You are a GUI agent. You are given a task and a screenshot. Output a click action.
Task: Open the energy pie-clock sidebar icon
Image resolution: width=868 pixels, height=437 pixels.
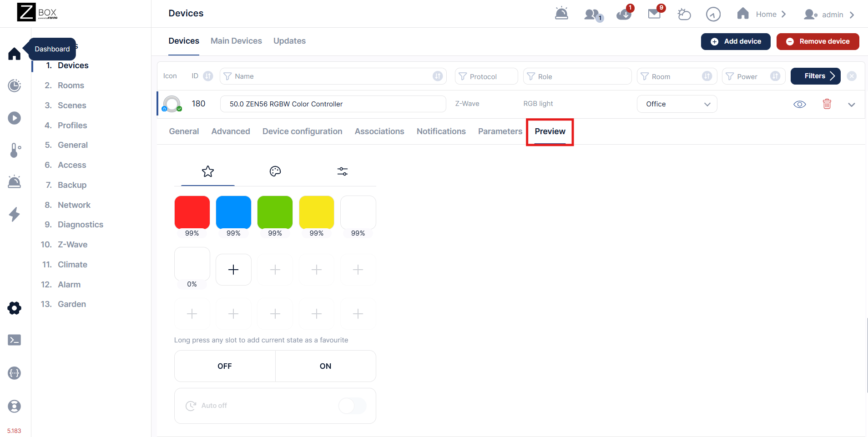(15, 85)
